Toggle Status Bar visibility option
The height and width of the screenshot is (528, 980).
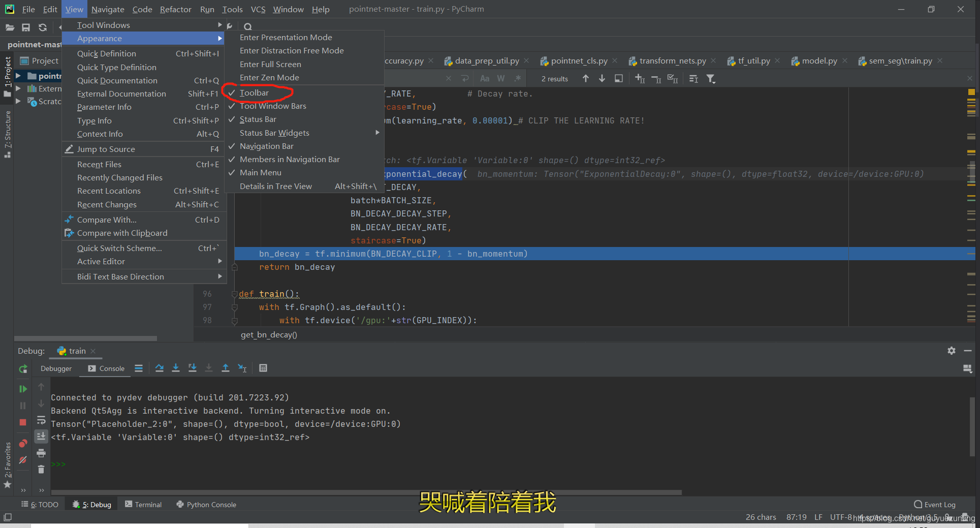point(304,119)
